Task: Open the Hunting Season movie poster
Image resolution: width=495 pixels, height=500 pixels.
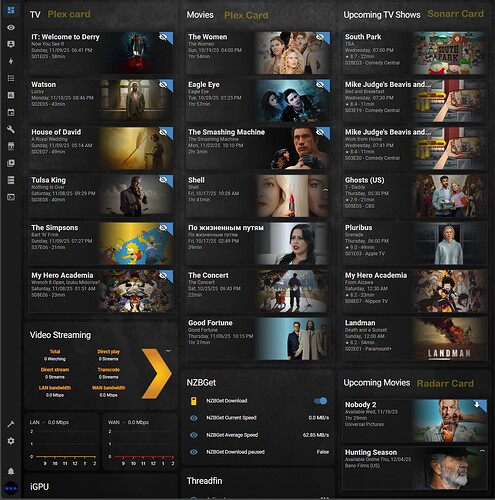Action: pyautogui.click(x=449, y=468)
